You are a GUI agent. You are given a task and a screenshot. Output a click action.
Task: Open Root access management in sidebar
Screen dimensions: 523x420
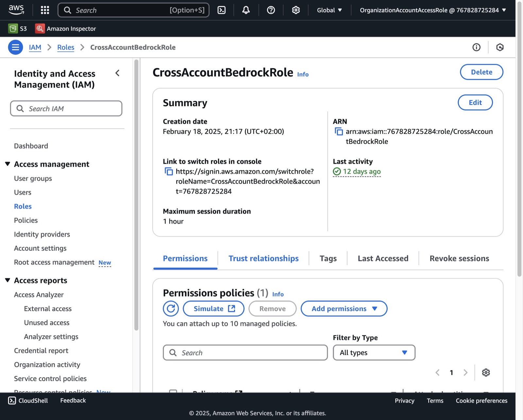[x=54, y=262]
